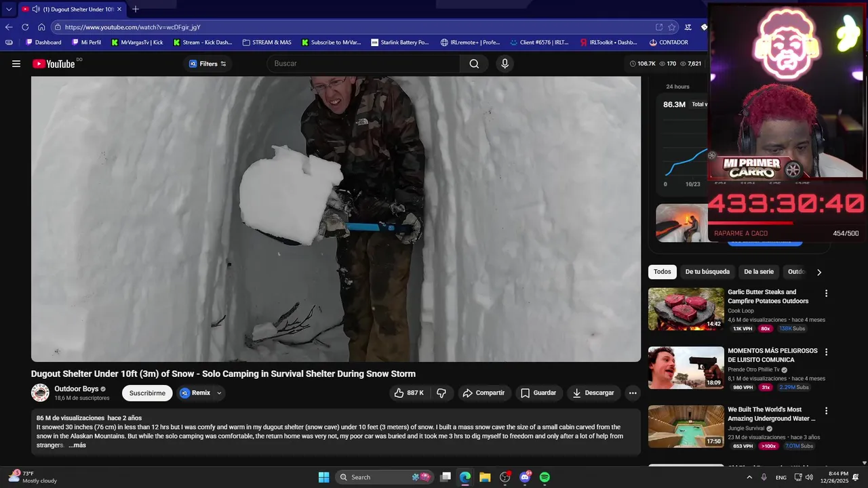868x488 pixels.
Task: Open Outdoor Boys channel avatar
Action: [x=40, y=392]
